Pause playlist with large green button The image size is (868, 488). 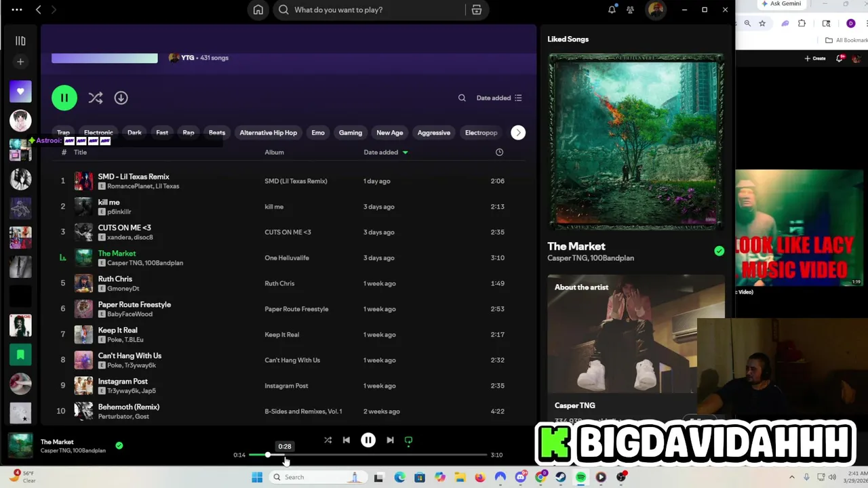point(64,98)
